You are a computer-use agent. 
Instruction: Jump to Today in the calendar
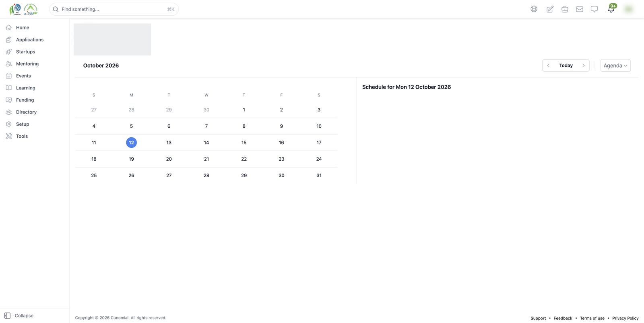[566, 65]
